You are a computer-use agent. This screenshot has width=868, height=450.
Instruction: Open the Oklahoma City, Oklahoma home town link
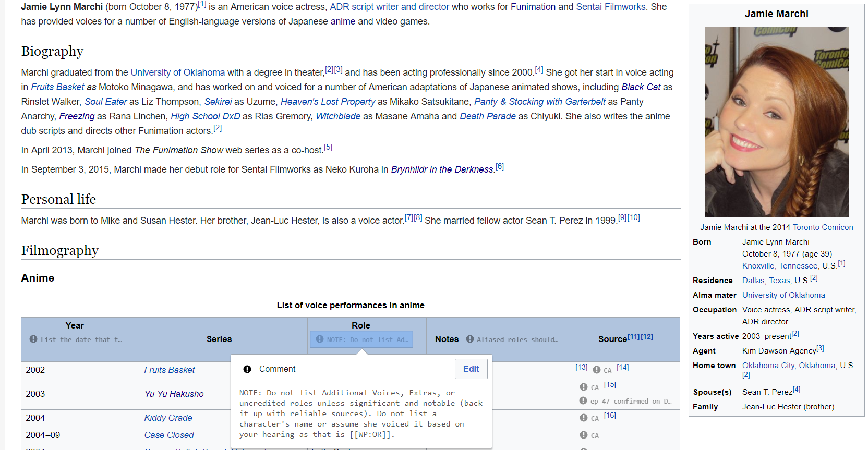pyautogui.click(x=790, y=366)
